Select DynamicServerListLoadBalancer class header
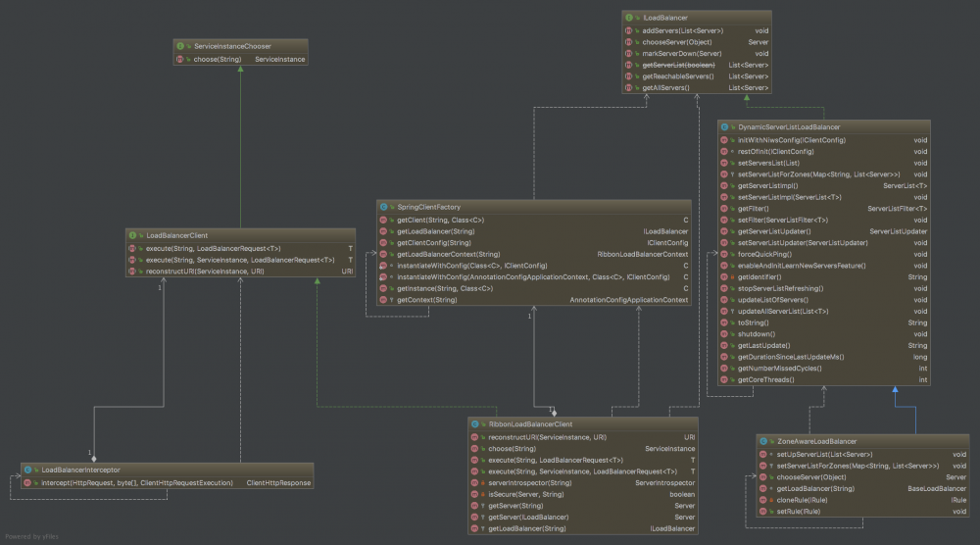Image resolution: width=980 pixels, height=545 pixels. point(824,126)
